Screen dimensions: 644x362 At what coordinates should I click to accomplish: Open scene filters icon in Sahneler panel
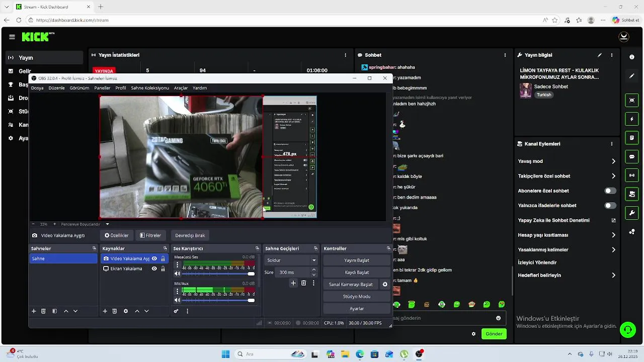[x=54, y=311]
